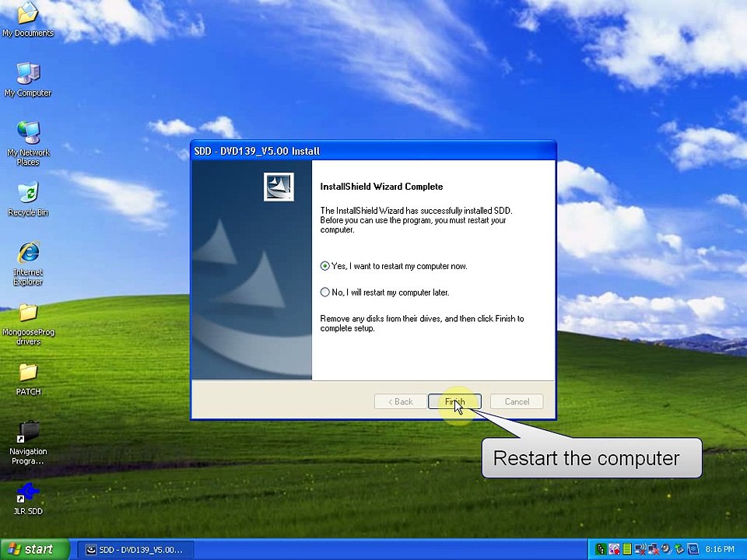Click the disabled Cancel button

tap(517, 401)
